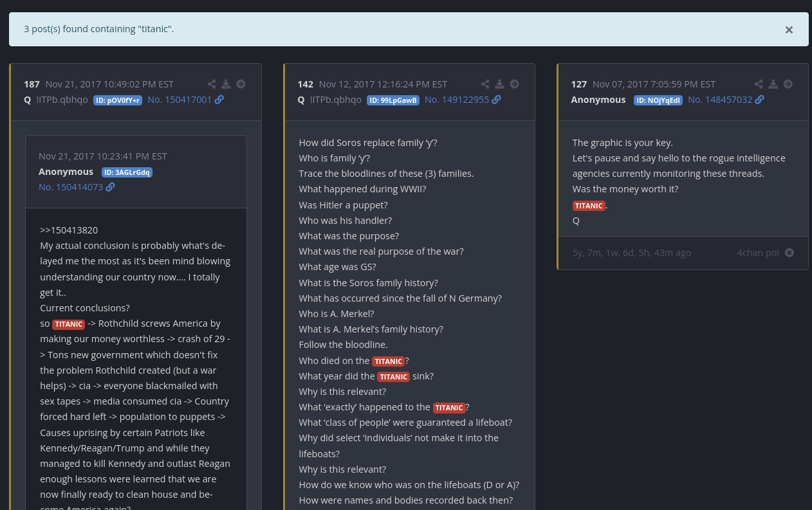This screenshot has width=812, height=510.
Task: Click ID badge 3AGLrGdq
Action: [127, 172]
